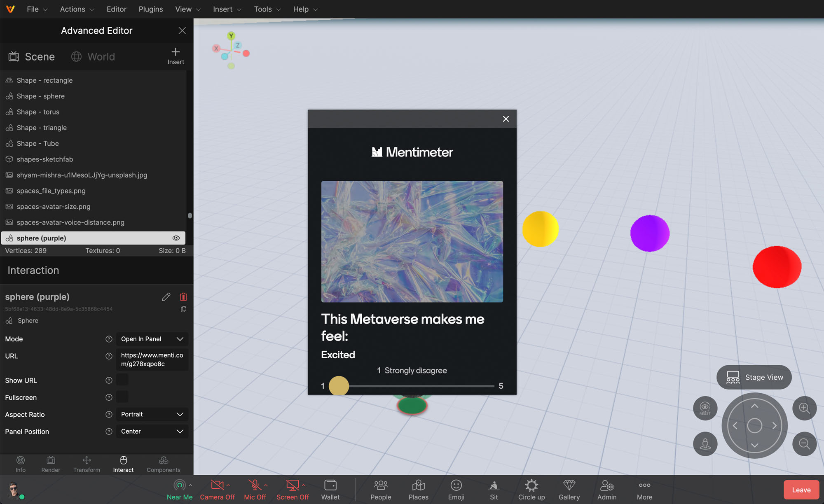Click the Stage View button
This screenshot has width=824, height=504.
click(754, 377)
